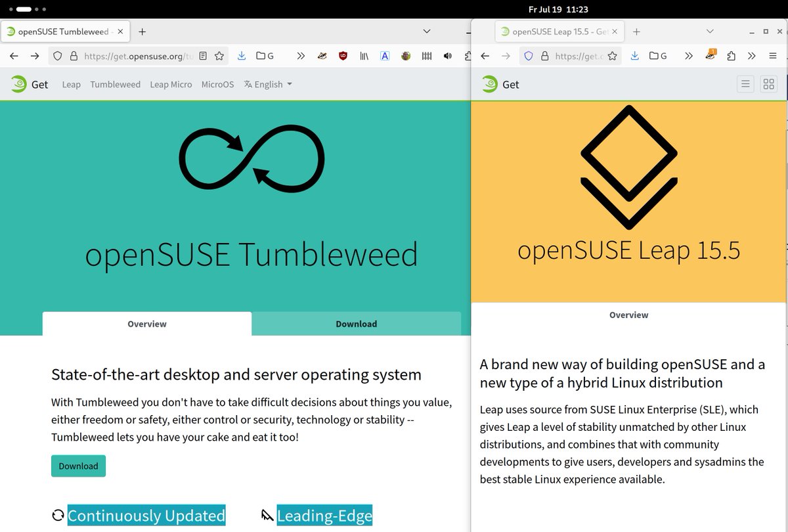Click the fence-shaped extension icon
This screenshot has width=788, height=532.
427,56
